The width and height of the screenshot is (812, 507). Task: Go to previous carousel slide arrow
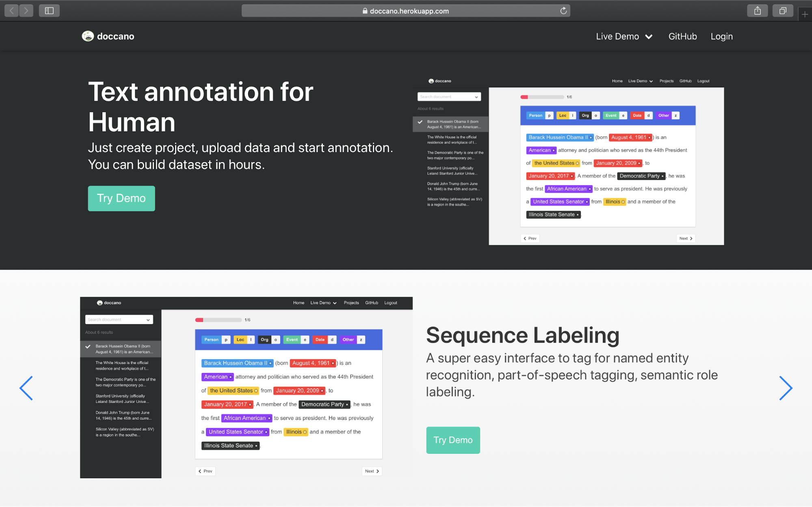(x=26, y=388)
